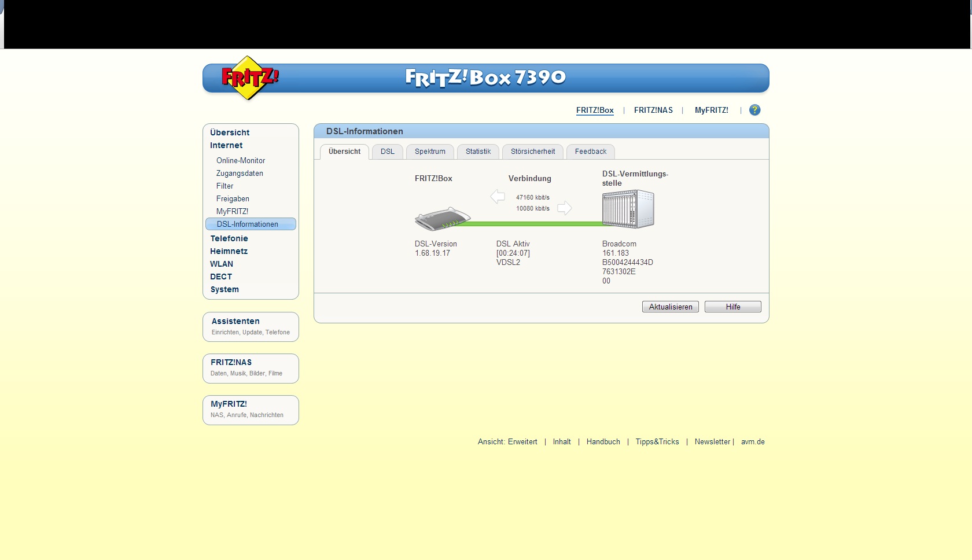Open the blue help question mark icon
Screen dimensions: 972x560
click(x=754, y=110)
